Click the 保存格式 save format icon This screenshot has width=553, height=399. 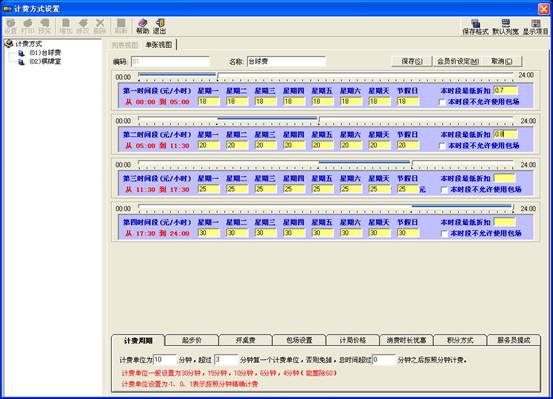pyautogui.click(x=475, y=27)
